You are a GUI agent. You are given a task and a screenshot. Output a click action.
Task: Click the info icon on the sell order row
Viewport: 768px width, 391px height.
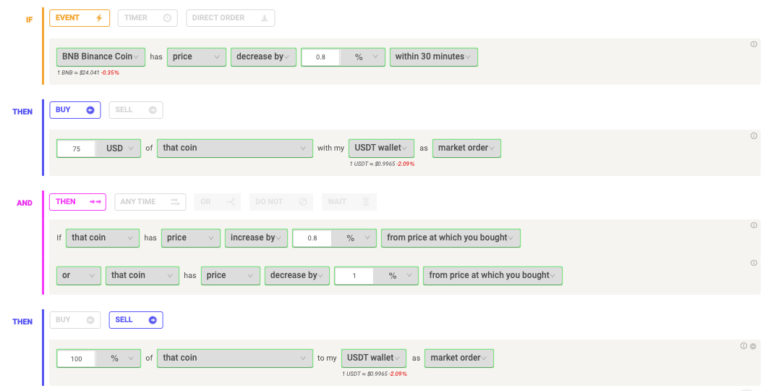(x=744, y=346)
